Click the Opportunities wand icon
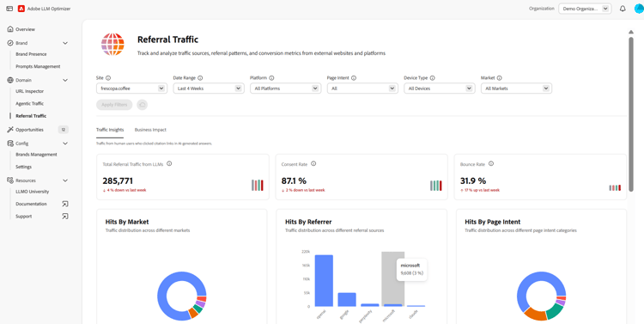 pyautogui.click(x=10, y=130)
